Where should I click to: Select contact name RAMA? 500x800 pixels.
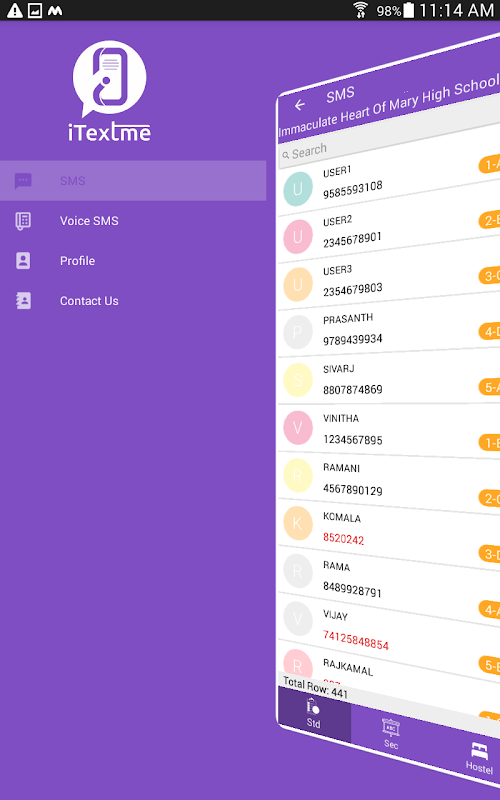(336, 566)
